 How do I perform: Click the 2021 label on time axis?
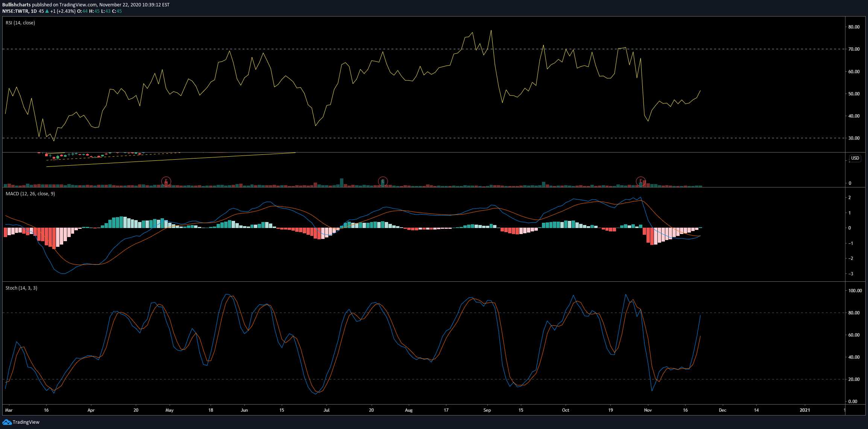point(805,410)
